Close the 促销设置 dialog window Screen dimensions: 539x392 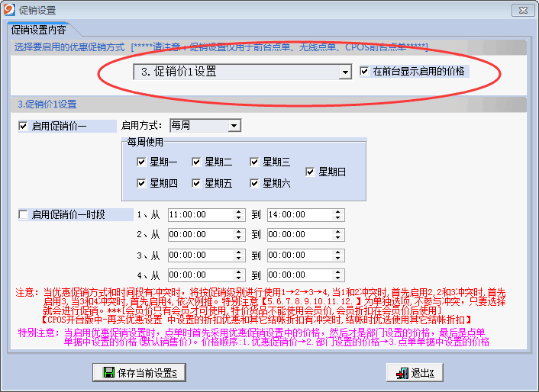(521, 10)
